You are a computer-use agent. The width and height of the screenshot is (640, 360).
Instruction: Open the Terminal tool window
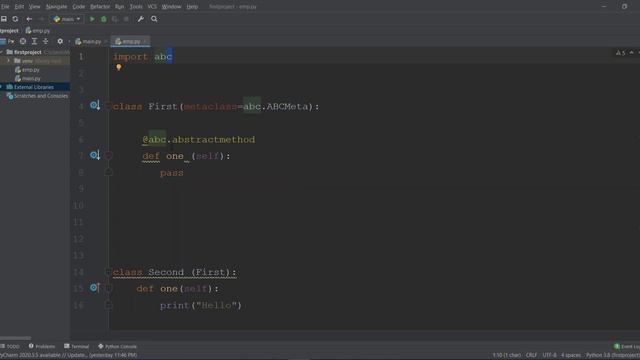pyautogui.click(x=76, y=346)
